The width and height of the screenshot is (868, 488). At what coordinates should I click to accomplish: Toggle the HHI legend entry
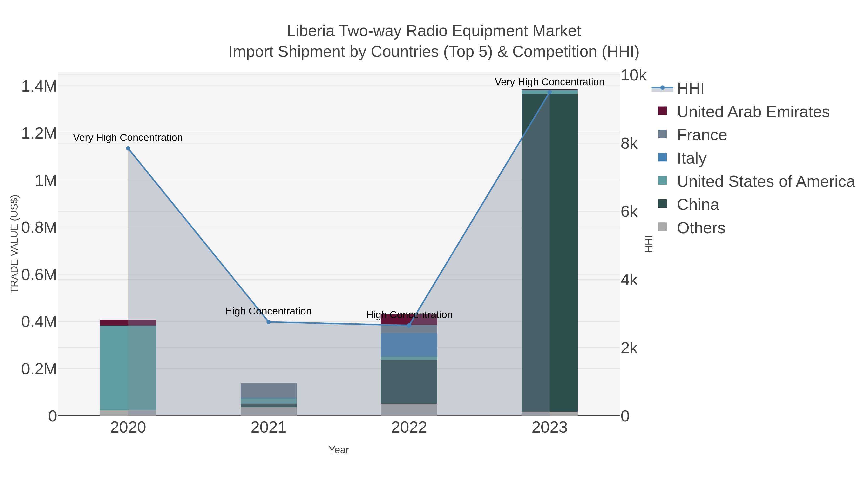678,88
